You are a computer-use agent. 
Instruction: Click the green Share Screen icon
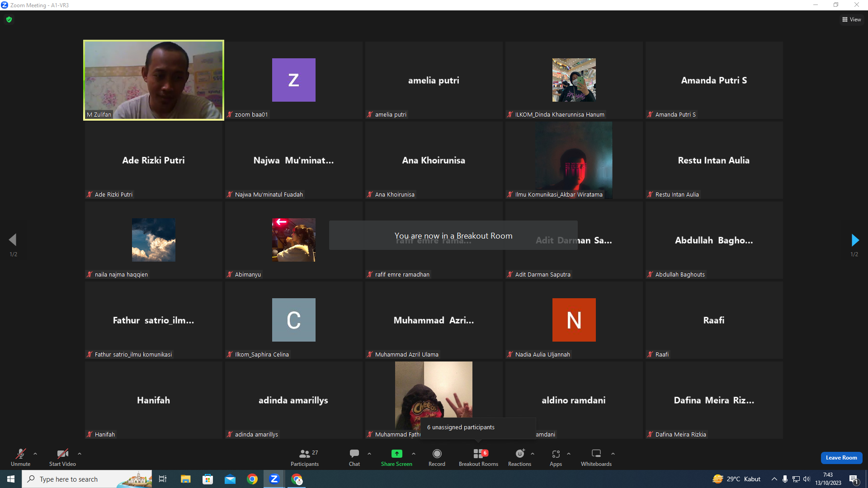[396, 454]
